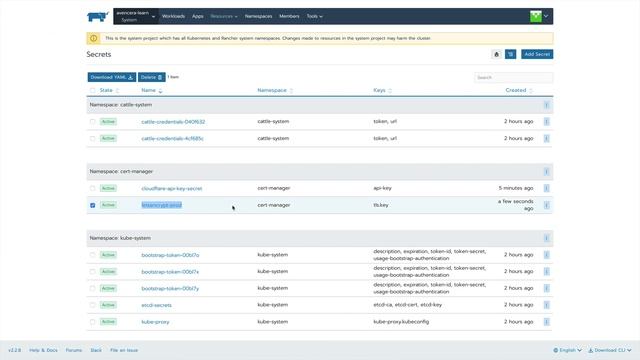Image resolution: width=640 pixels, height=360 pixels.
Task: Check the kube-proxy row checkbox
Action: tap(93, 322)
